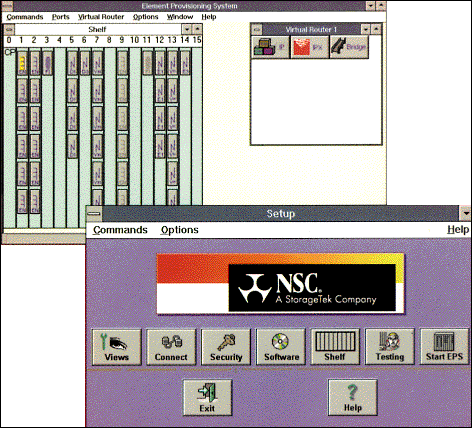Open the Shelf icon in Setup

click(335, 347)
